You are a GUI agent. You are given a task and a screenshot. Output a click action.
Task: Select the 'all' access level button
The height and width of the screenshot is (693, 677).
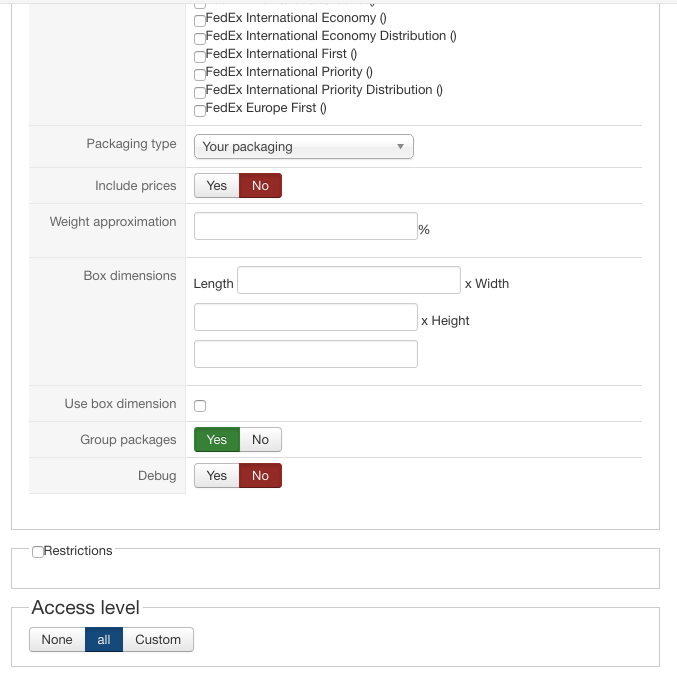point(104,640)
